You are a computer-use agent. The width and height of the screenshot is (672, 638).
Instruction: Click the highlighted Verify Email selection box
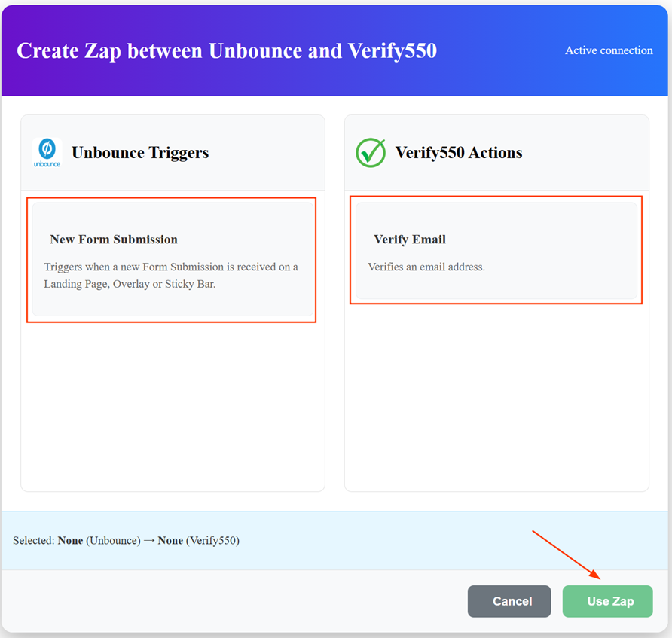496,250
